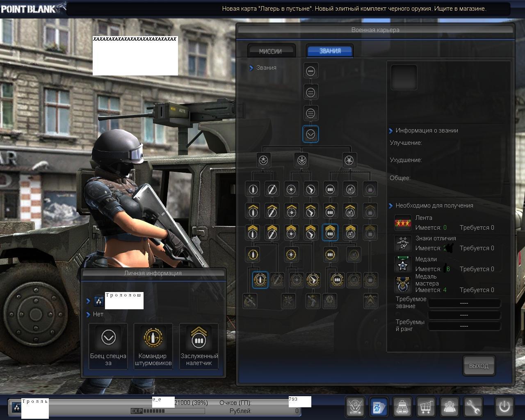
Task: Select the highlighted wreath bullet rank in tree
Action: [260, 280]
